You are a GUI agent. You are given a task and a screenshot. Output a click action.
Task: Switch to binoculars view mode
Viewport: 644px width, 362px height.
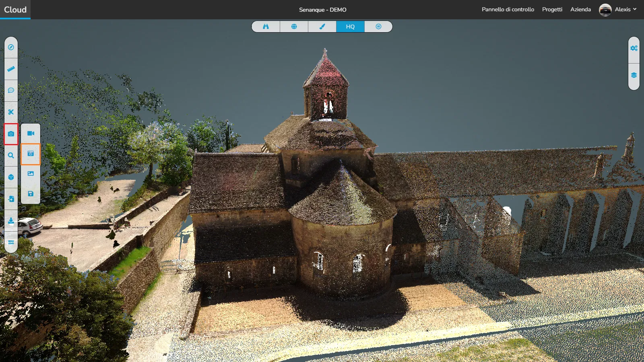tap(266, 27)
